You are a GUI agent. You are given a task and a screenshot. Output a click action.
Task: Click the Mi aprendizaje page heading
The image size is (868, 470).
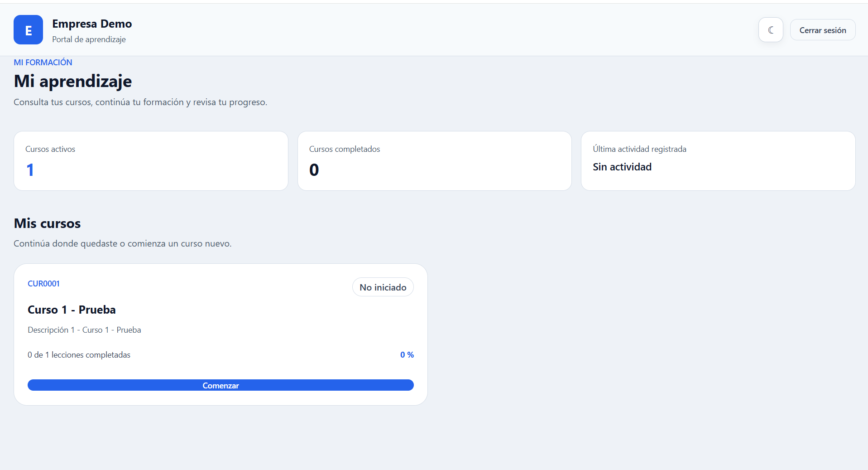click(73, 81)
